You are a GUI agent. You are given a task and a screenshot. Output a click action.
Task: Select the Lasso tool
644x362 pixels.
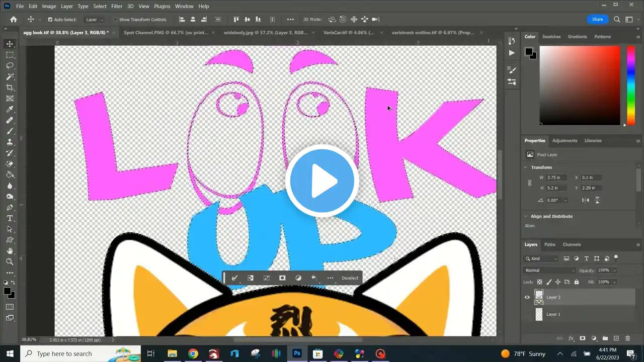tap(10, 66)
